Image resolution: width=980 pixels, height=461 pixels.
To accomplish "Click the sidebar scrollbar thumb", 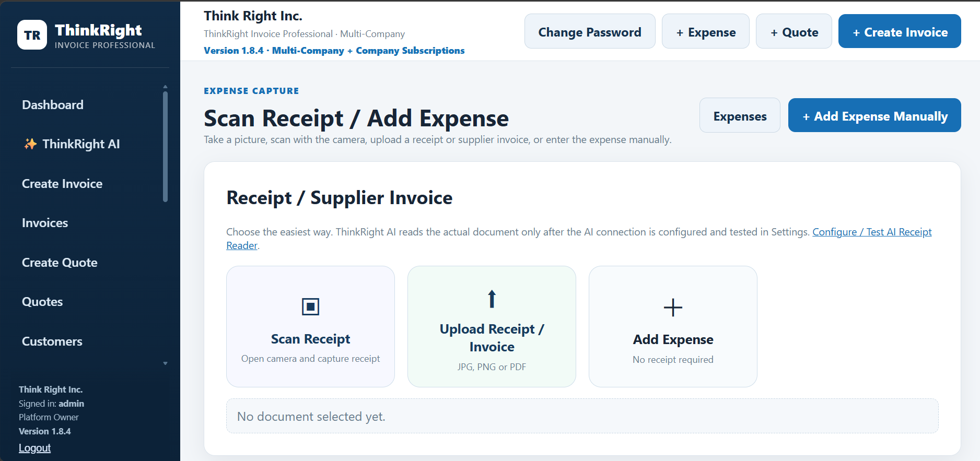I will [165, 147].
